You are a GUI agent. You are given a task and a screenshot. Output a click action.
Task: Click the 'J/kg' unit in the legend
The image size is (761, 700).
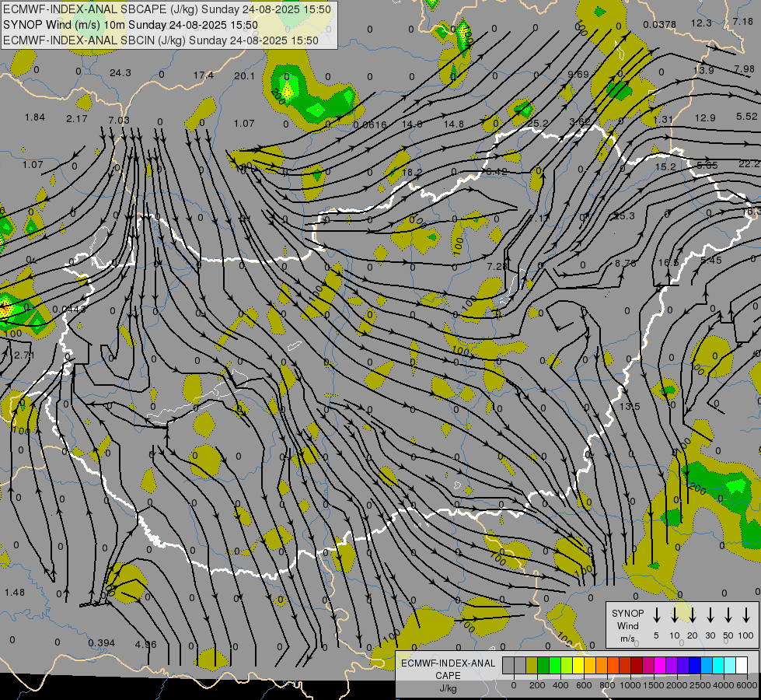[448, 688]
